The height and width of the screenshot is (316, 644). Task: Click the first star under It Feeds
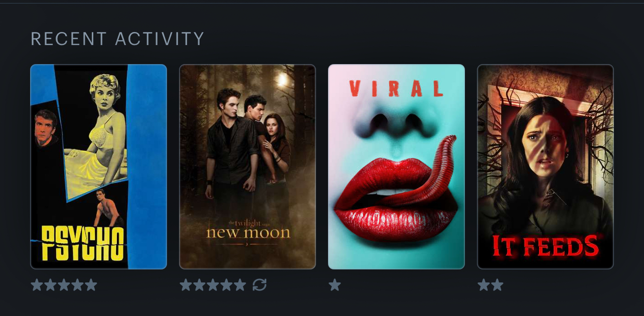click(484, 285)
